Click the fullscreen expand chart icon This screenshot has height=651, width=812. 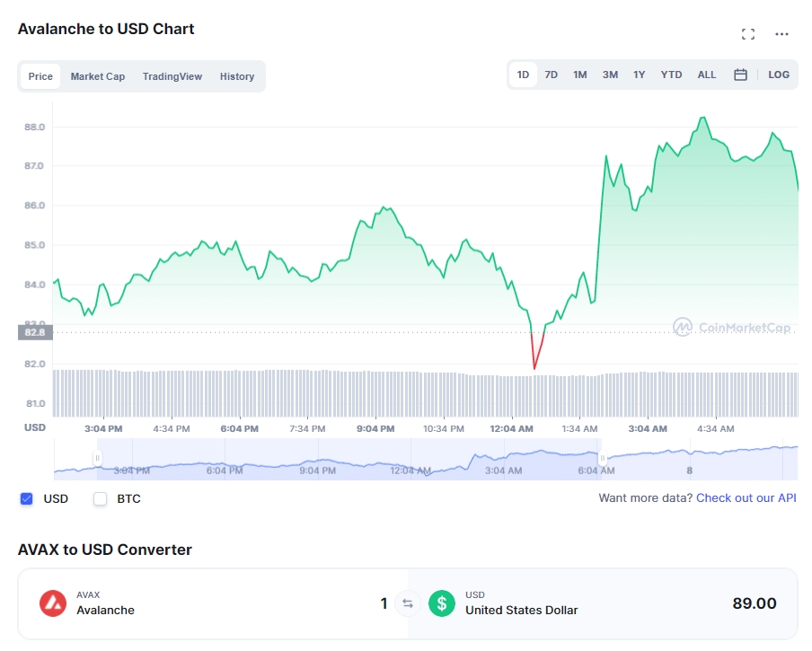[747, 34]
